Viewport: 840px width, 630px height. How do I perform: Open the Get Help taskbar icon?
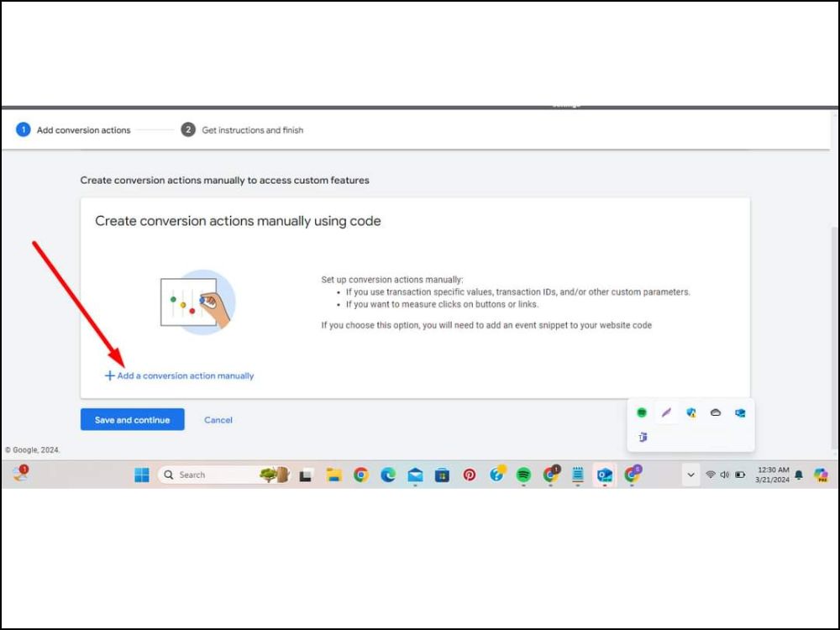pyautogui.click(x=497, y=474)
